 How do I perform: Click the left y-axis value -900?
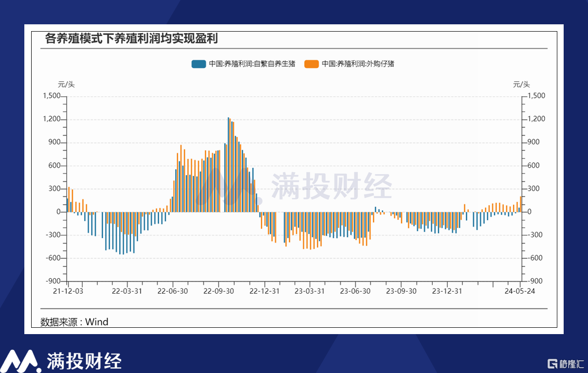pyautogui.click(x=54, y=282)
